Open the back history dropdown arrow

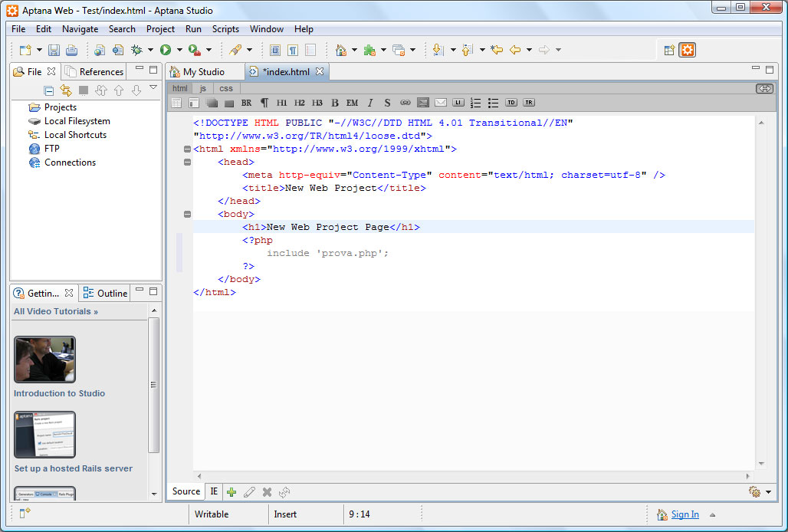(x=529, y=50)
